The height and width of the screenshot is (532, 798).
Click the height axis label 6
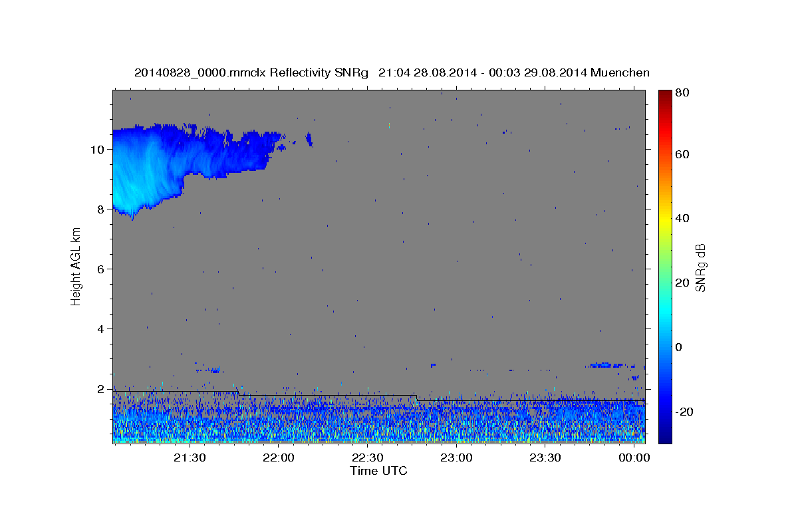coord(102,269)
